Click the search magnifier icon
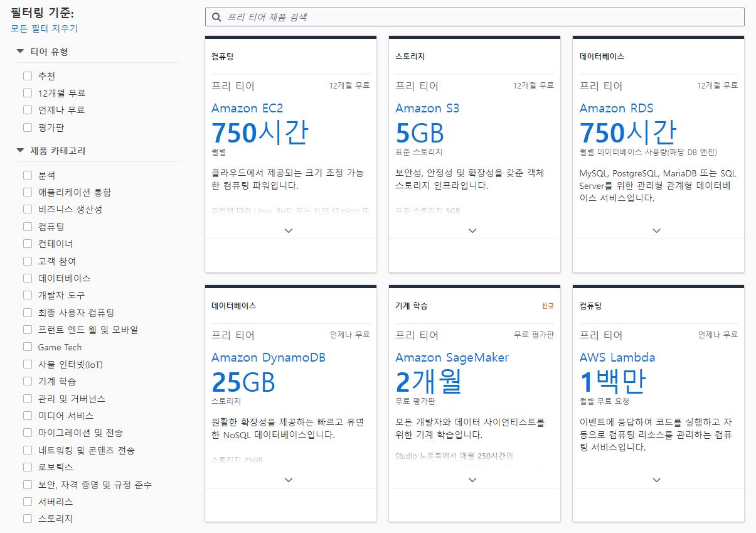 (216, 17)
